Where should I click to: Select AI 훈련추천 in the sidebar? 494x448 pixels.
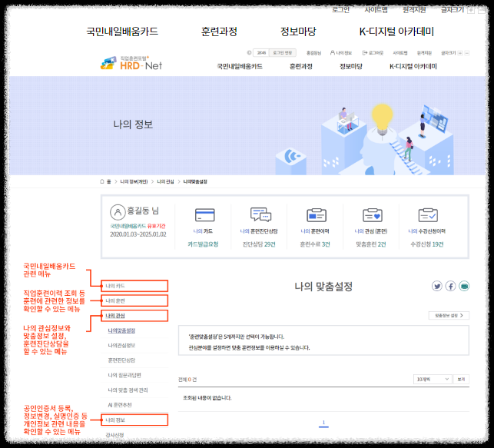[x=120, y=405]
